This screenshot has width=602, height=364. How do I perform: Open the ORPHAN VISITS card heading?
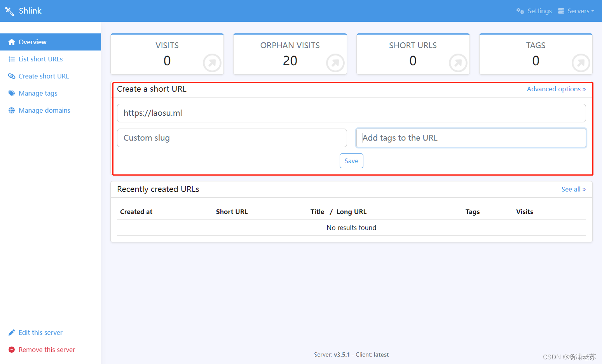pos(290,45)
